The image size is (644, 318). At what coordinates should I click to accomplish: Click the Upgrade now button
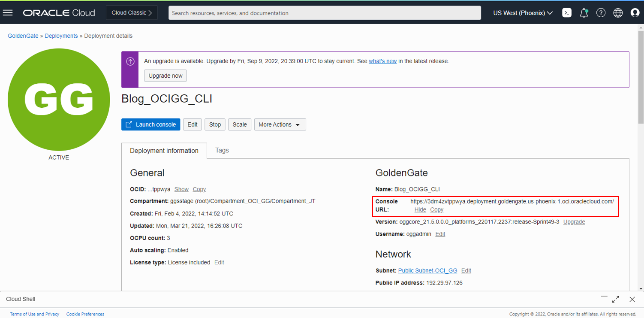click(166, 76)
